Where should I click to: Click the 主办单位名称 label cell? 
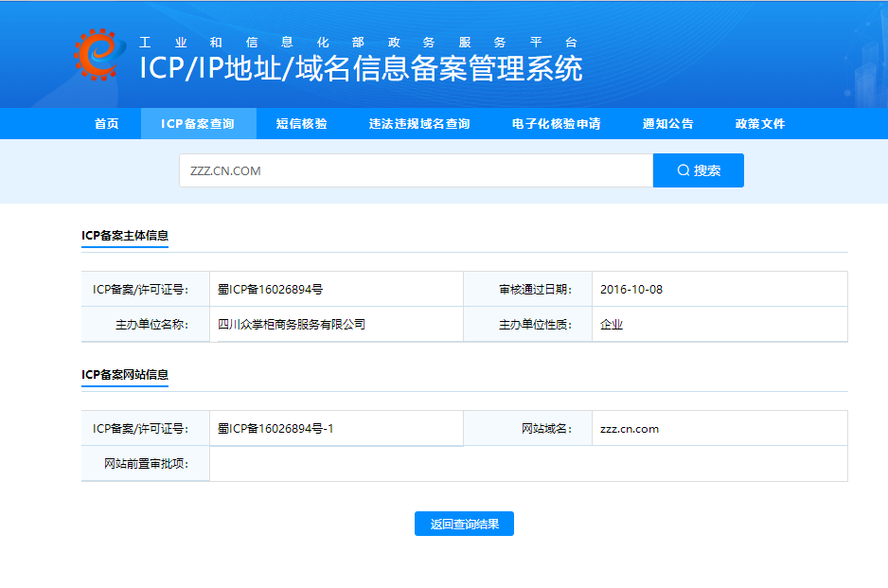coord(146,324)
